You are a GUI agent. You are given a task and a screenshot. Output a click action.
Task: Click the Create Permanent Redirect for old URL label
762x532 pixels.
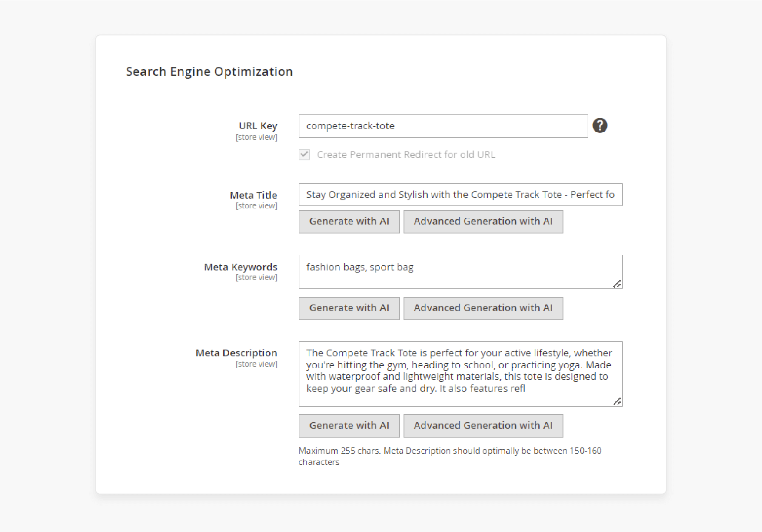[x=406, y=155]
